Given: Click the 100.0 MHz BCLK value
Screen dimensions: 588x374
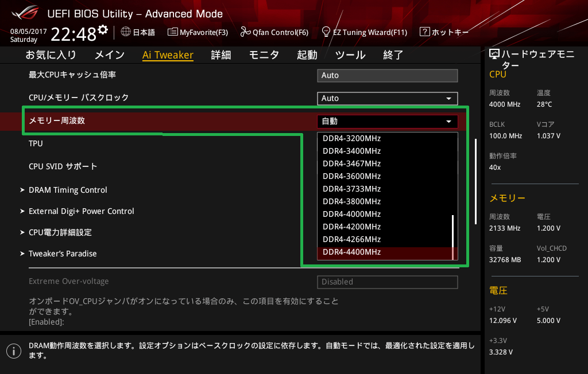Looking at the screenshot, I should [505, 136].
